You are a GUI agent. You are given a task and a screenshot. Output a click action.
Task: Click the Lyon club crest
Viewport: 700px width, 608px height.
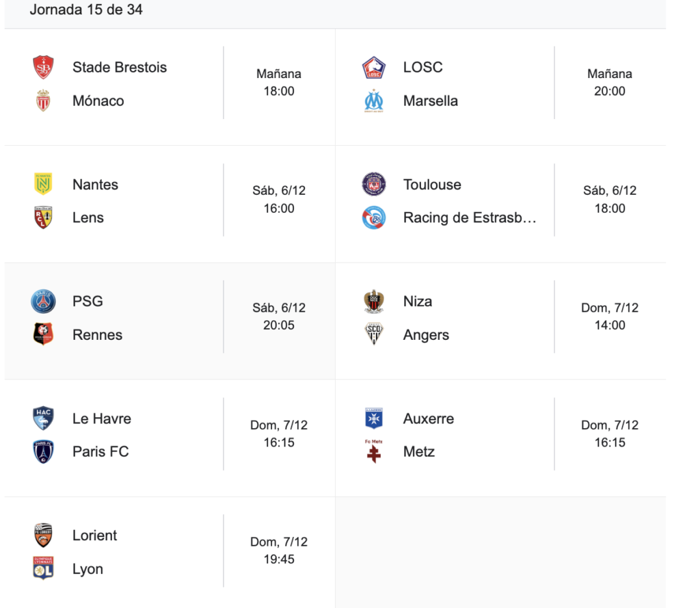click(43, 568)
